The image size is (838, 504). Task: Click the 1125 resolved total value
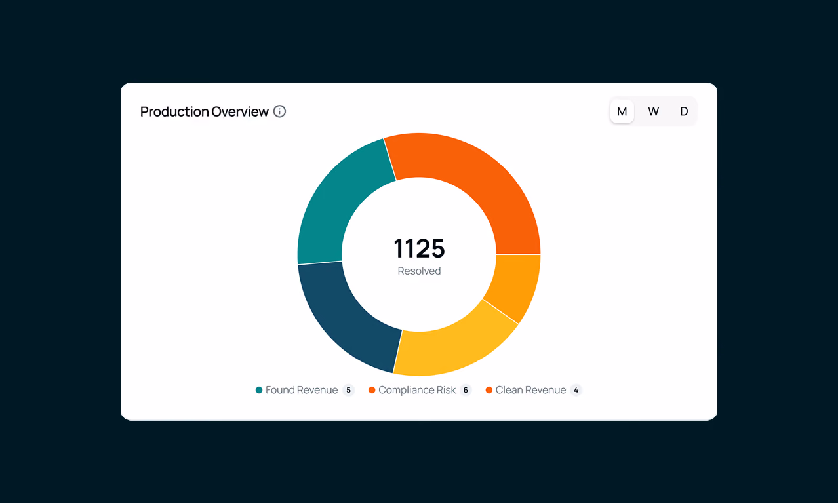tap(419, 249)
